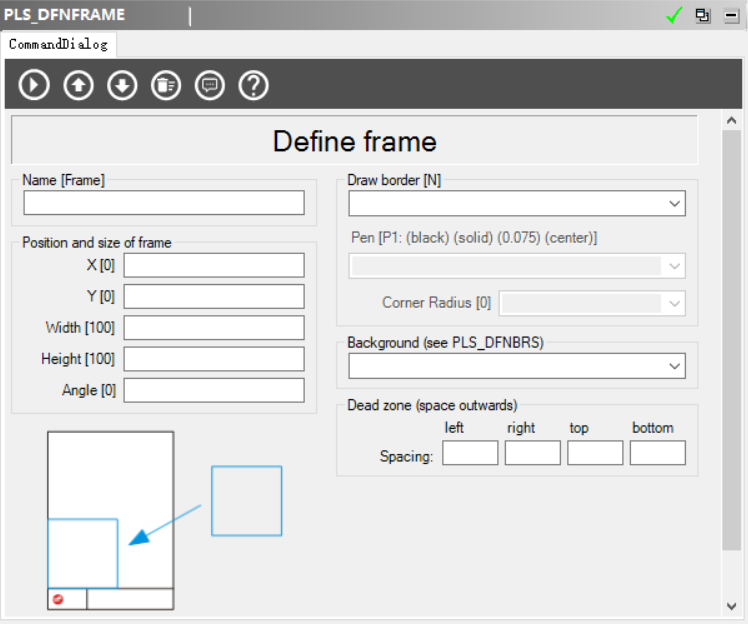Click the upload arrow icon in toolbar
The height and width of the screenshot is (624, 748).
coord(78,85)
